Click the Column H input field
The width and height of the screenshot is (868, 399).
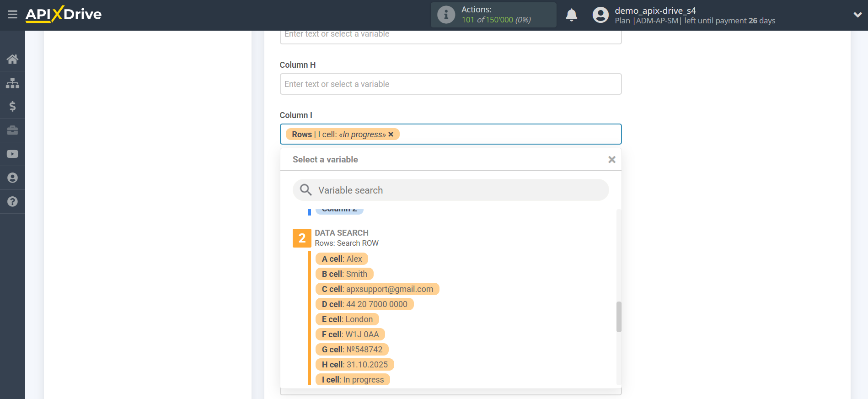click(450, 84)
